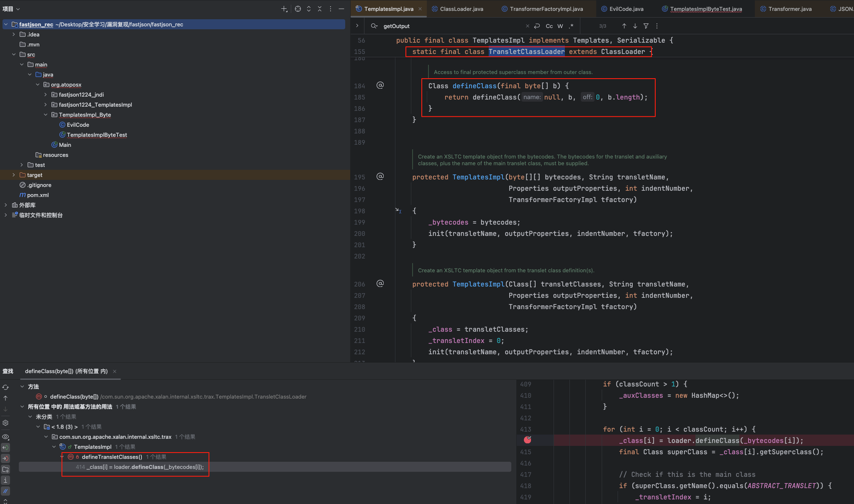Toggle match case Cc in search bar

click(549, 26)
